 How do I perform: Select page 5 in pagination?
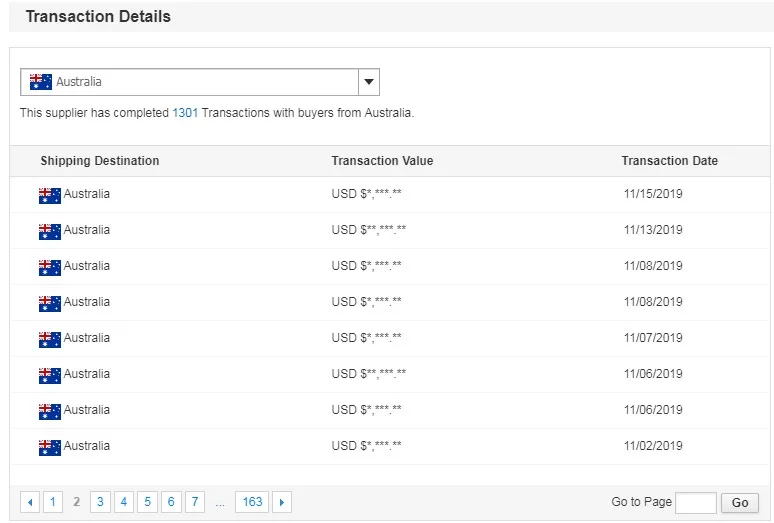(x=147, y=502)
